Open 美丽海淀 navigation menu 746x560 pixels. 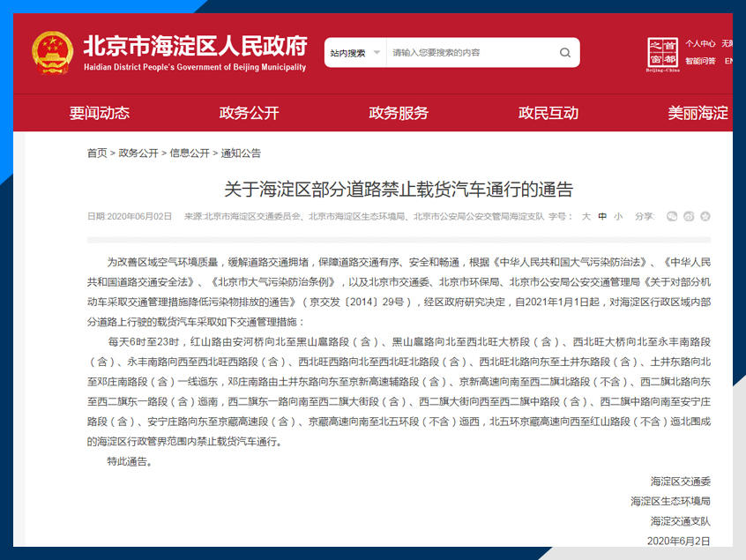[698, 113]
